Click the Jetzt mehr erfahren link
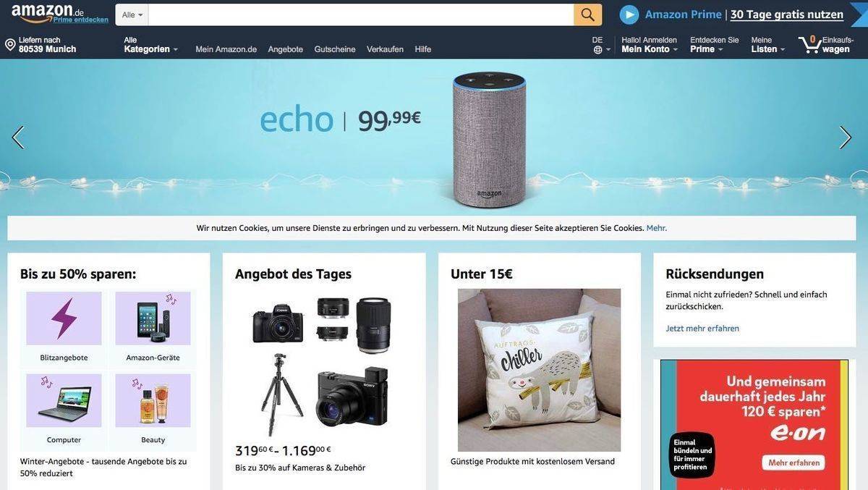This screenshot has height=490, width=868. click(x=702, y=329)
